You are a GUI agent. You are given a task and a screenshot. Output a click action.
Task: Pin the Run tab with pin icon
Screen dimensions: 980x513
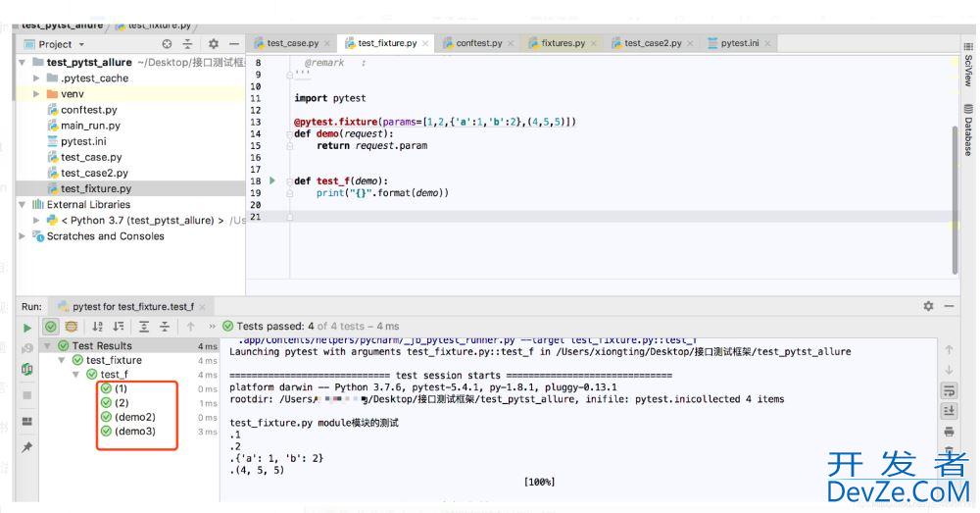26,446
